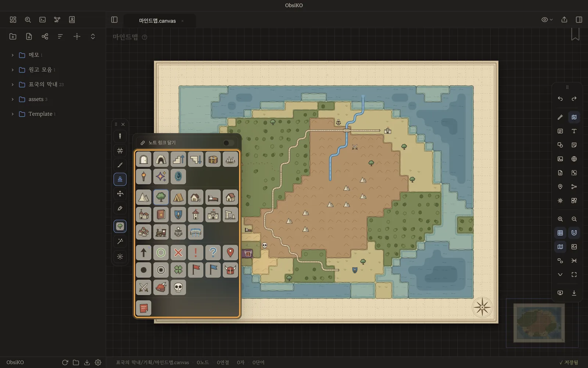The image size is (588, 368).
Task: Select the steam locomotive stamp
Action: coord(161,232)
